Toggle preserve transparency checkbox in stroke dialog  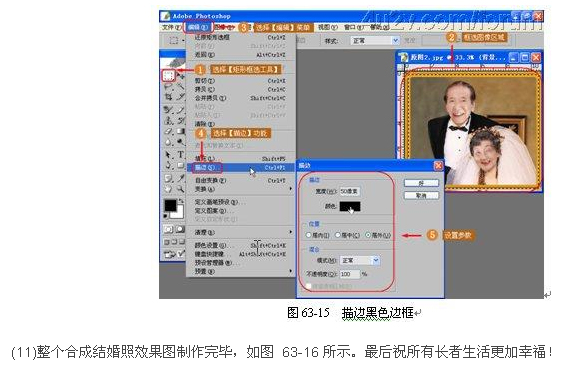[x=308, y=286]
